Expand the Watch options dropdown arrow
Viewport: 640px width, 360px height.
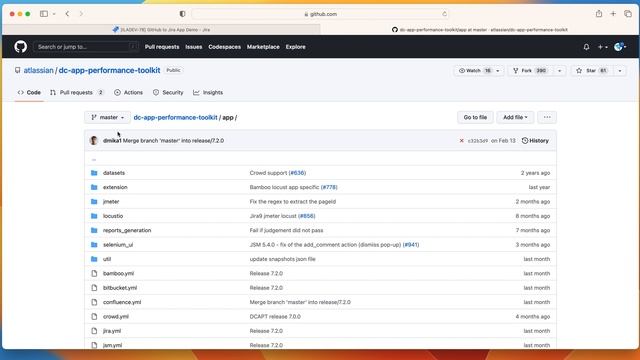point(498,71)
